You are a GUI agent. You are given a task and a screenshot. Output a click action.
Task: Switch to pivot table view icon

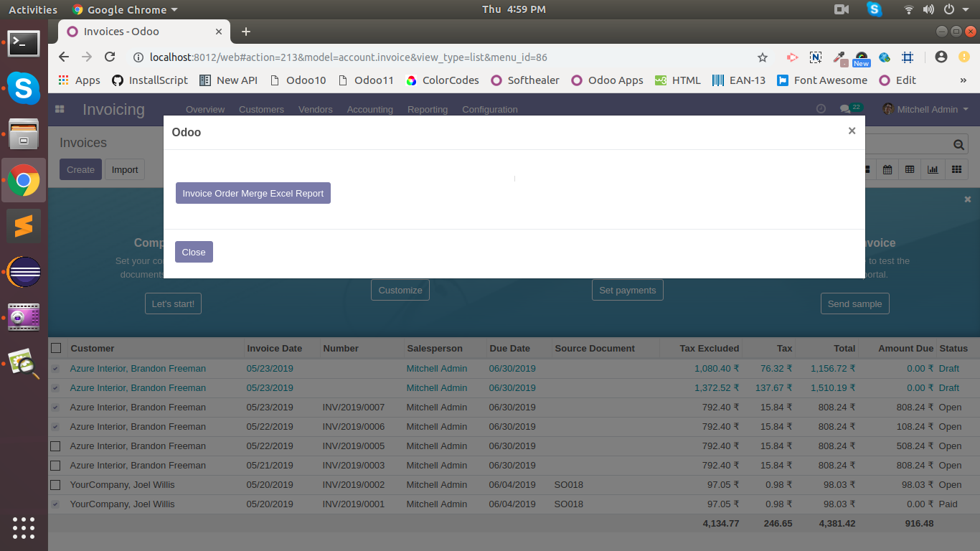click(x=910, y=169)
